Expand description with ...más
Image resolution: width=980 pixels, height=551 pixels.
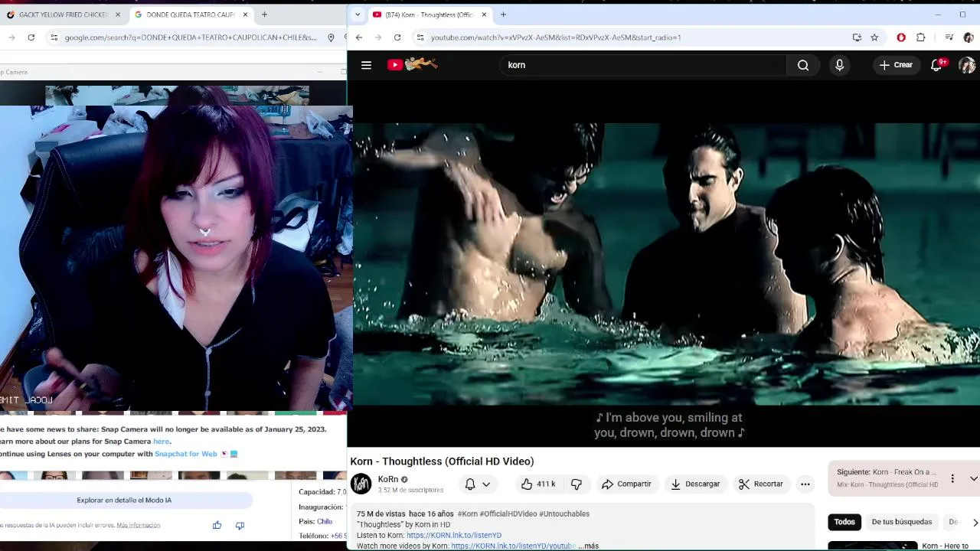click(x=588, y=546)
